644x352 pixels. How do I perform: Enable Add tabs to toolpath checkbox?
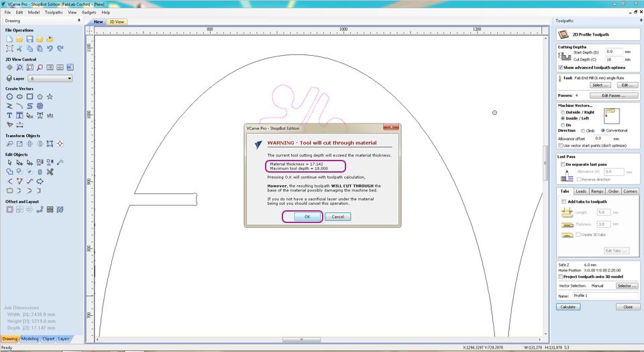tap(564, 202)
